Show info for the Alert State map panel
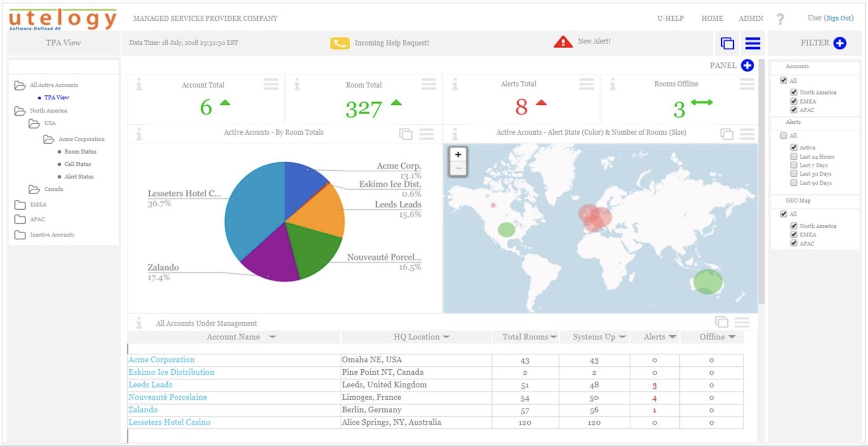 (455, 134)
